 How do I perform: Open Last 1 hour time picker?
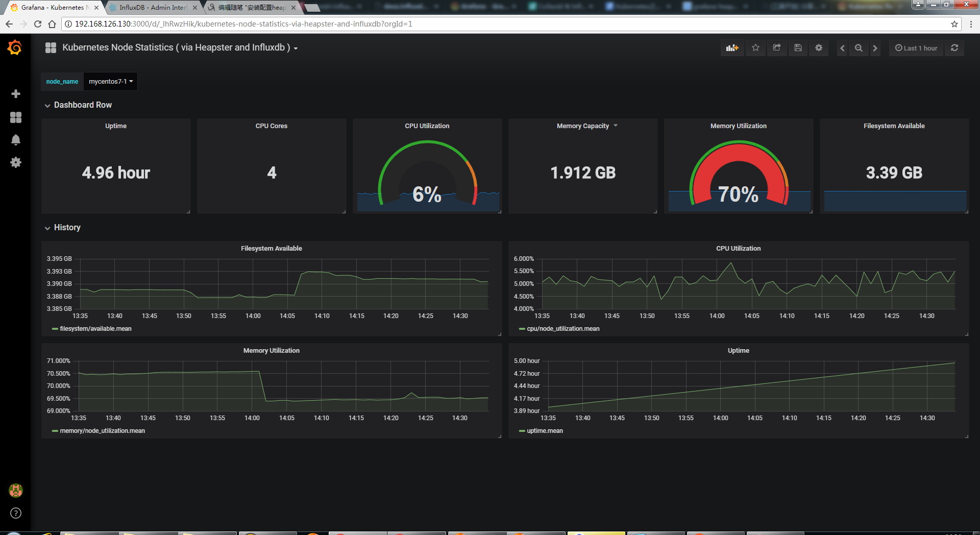916,48
